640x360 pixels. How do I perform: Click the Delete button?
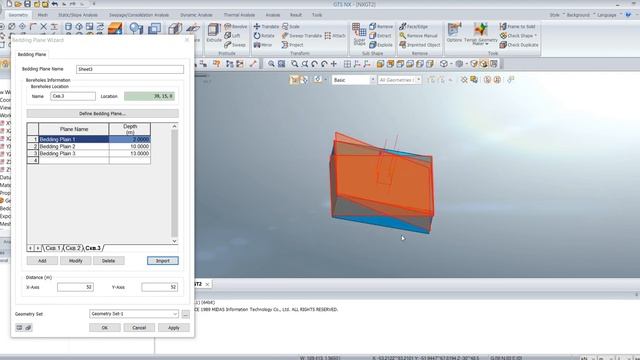(109, 261)
